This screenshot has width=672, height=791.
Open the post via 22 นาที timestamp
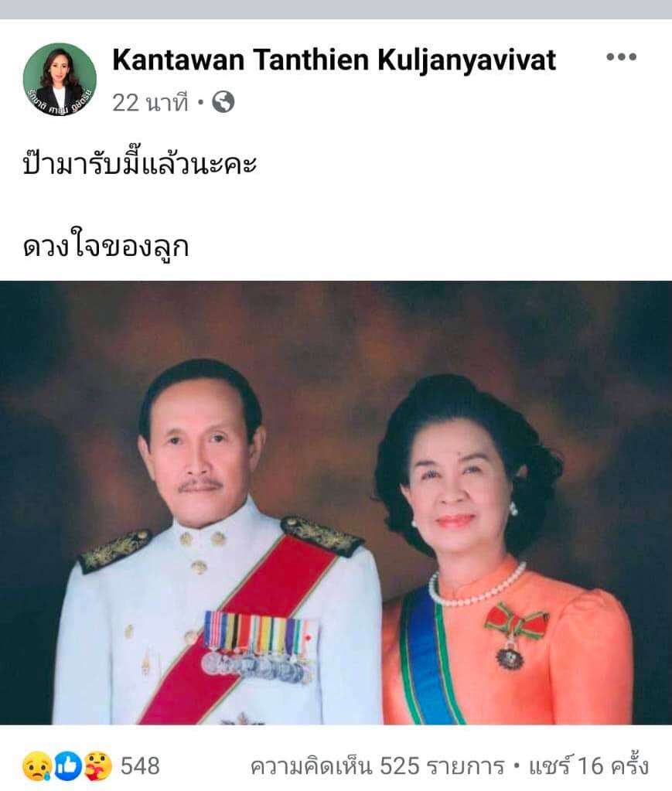pos(150,102)
